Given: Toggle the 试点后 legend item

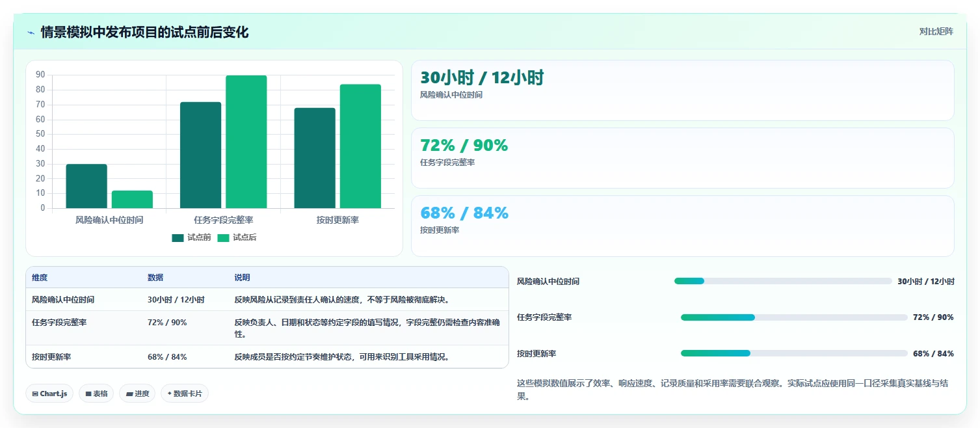Looking at the screenshot, I should [x=237, y=237].
